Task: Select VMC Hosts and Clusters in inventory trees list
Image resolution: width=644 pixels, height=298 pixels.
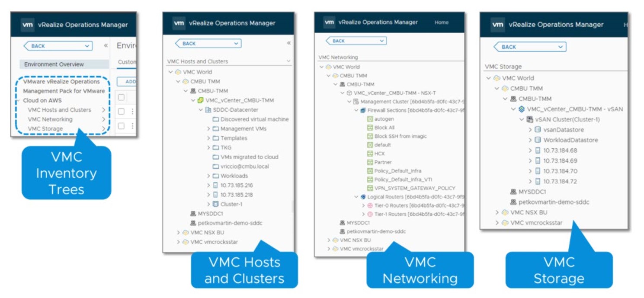Action: point(59,110)
